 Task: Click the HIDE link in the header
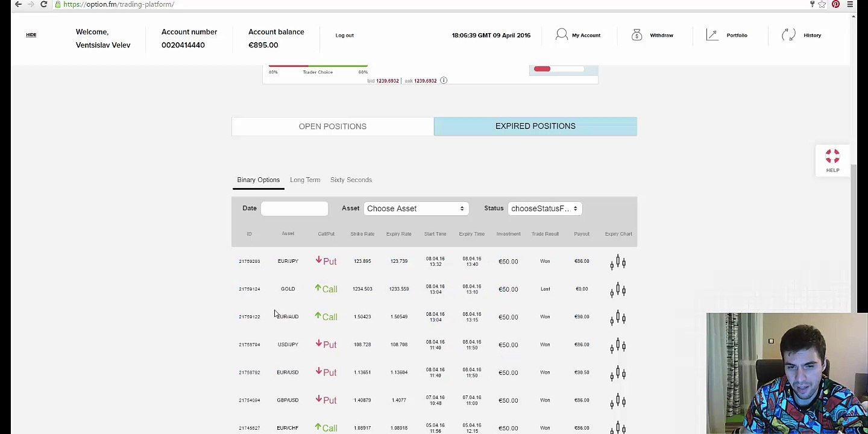click(x=31, y=35)
